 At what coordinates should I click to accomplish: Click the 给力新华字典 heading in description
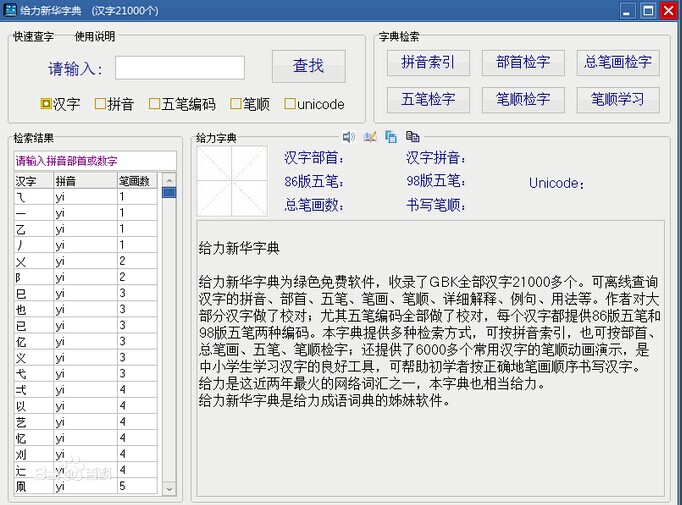(239, 248)
